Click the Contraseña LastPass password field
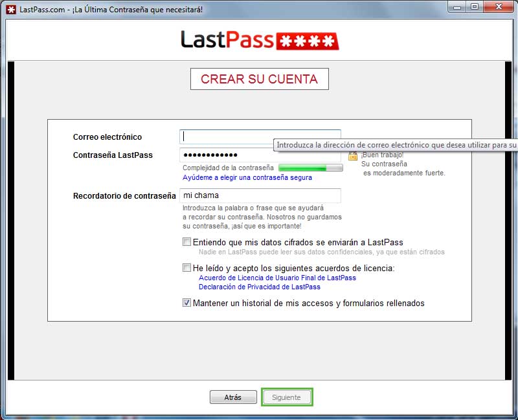Viewport: 518px width, 420px height. click(x=260, y=155)
